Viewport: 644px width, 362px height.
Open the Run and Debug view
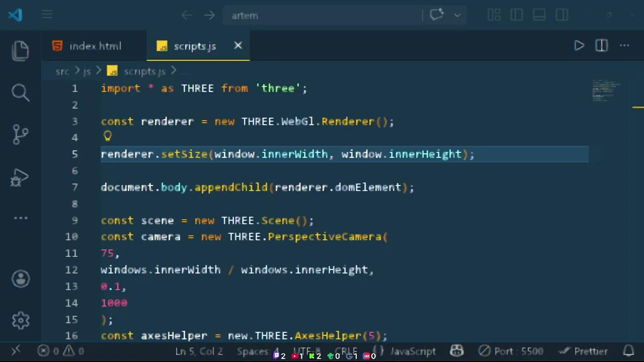click(x=21, y=177)
